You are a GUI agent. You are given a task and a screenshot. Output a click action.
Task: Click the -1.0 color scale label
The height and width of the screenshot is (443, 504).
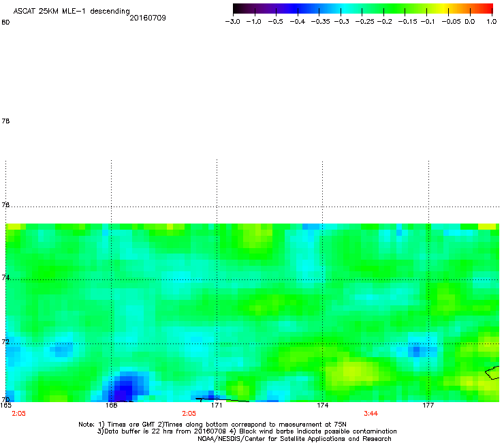tap(254, 22)
